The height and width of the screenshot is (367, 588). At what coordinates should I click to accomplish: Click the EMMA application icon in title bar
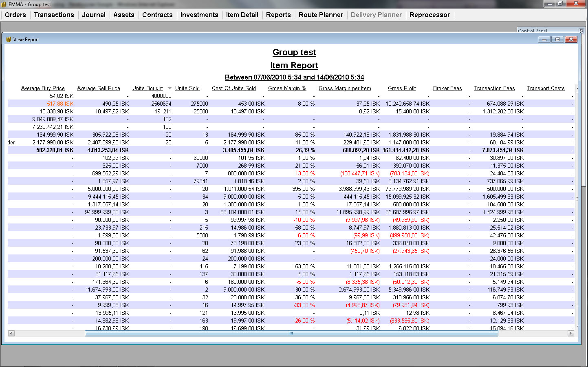4,4
